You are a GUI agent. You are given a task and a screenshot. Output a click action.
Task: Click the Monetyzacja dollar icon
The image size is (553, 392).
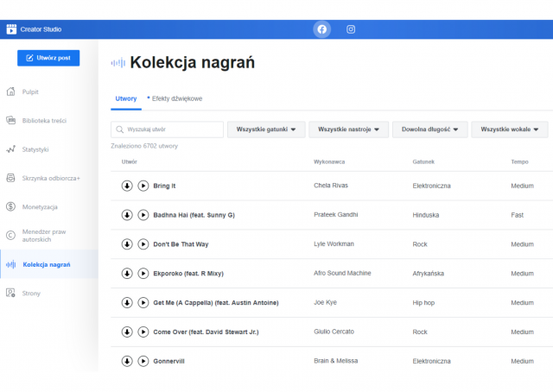tap(11, 206)
